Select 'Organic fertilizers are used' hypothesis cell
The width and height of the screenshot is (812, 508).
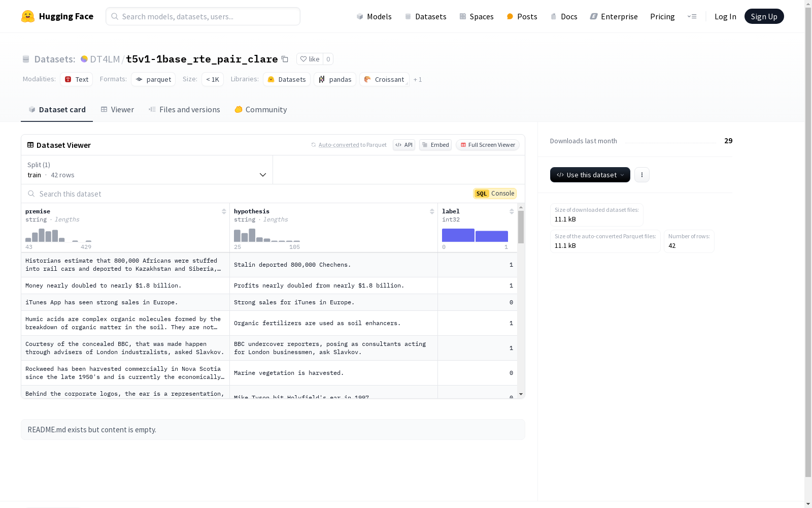click(333, 323)
